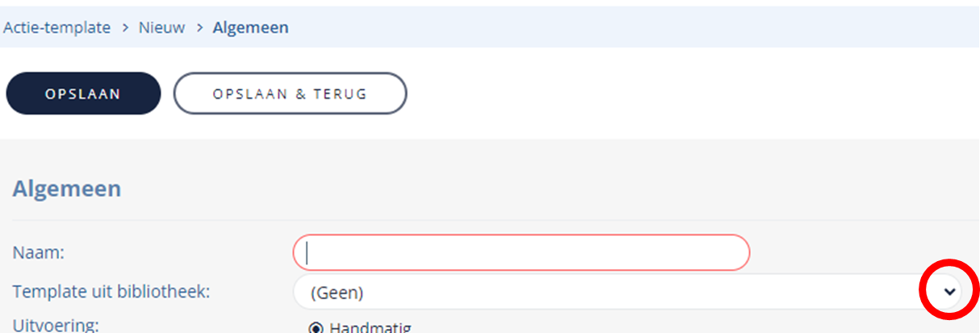Click the OPSLAAN & TERUG button
This screenshot has height=333, width=980.
pyautogui.click(x=290, y=94)
